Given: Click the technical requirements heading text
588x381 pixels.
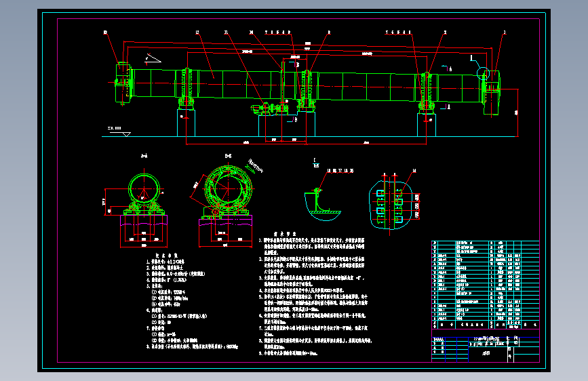Looking at the screenshot, I should click(285, 233).
